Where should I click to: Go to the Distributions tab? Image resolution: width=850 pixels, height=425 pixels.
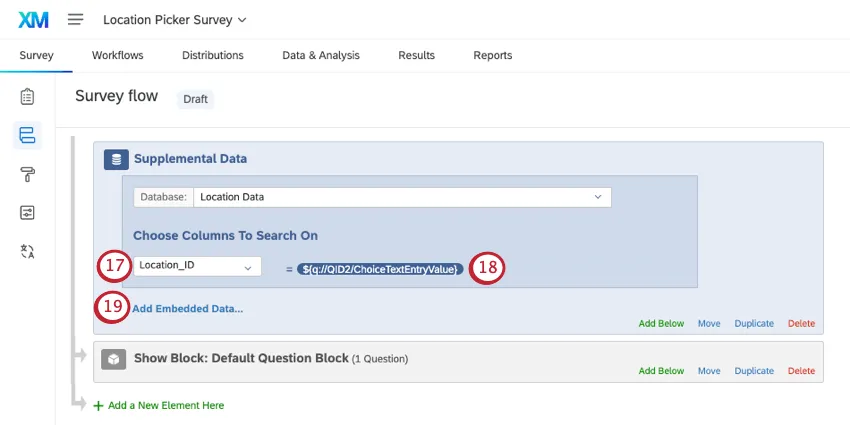(x=213, y=55)
